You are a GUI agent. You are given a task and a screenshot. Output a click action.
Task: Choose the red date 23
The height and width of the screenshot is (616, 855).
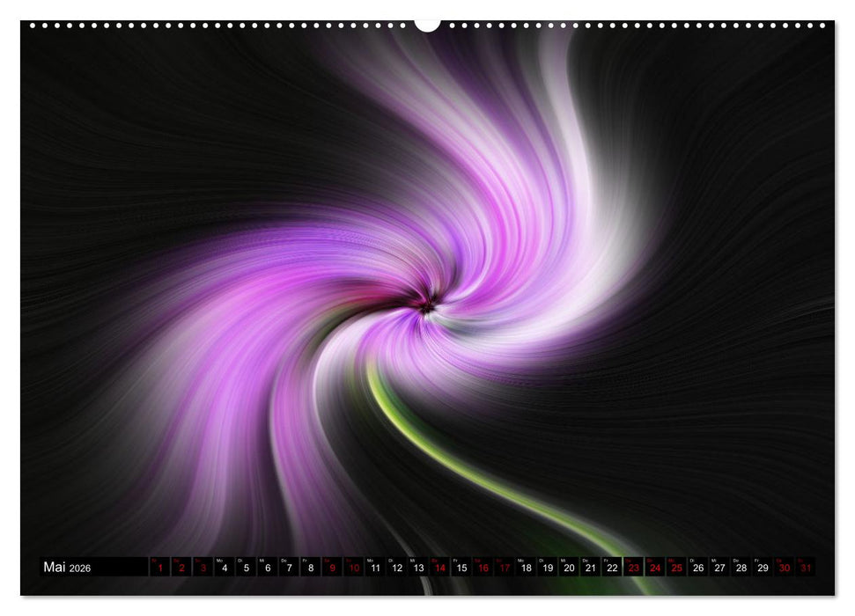633,568
